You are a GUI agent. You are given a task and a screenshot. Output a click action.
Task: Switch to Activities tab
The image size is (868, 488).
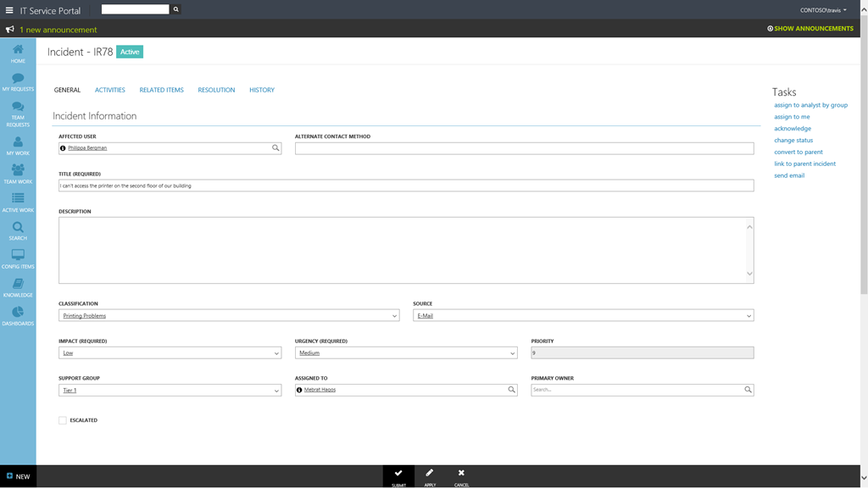tap(109, 90)
